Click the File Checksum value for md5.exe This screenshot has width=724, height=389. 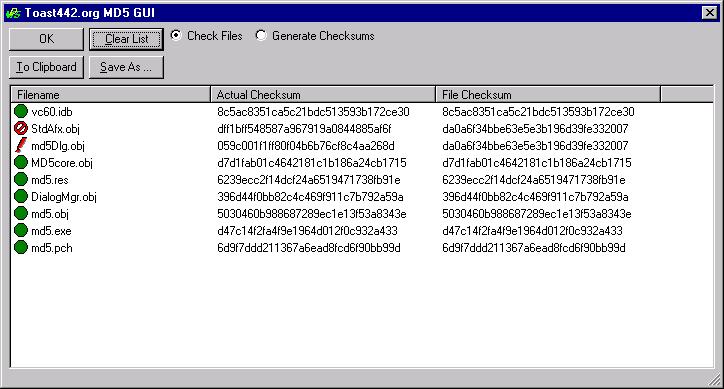click(532, 231)
